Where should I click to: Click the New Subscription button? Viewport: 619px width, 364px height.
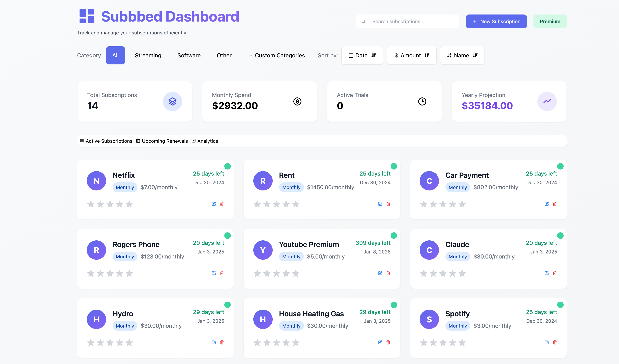coord(496,21)
